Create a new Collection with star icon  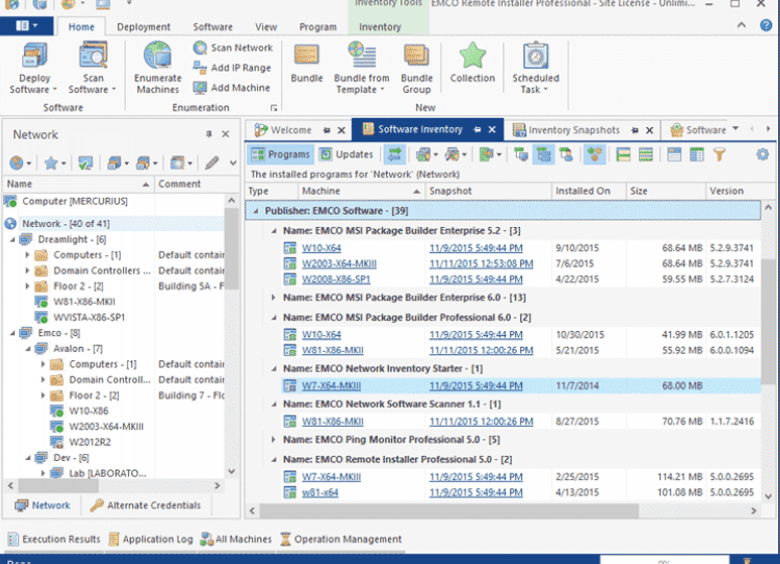473,64
